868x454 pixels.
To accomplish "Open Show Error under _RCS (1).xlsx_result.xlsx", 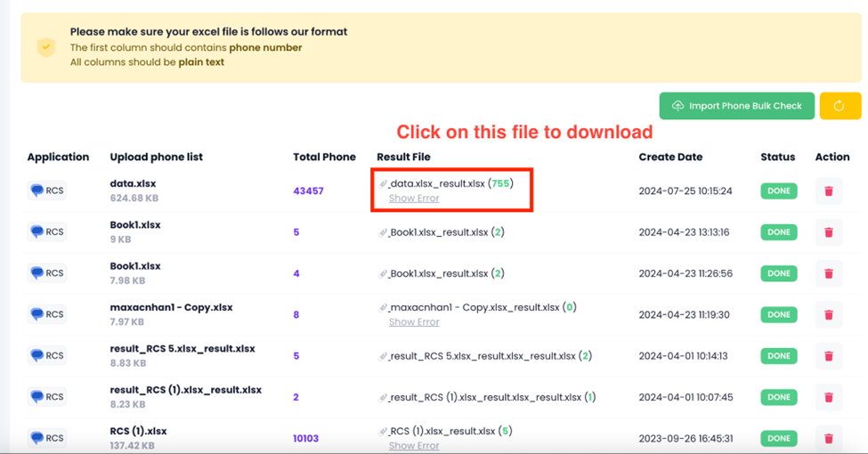I will [x=414, y=446].
